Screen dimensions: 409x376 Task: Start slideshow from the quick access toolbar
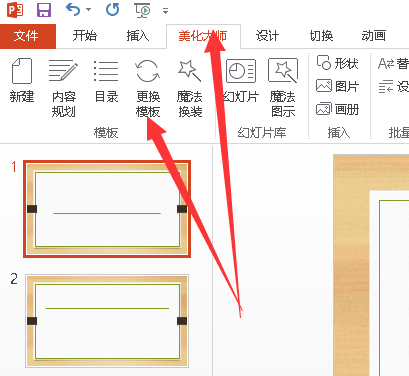point(143,10)
